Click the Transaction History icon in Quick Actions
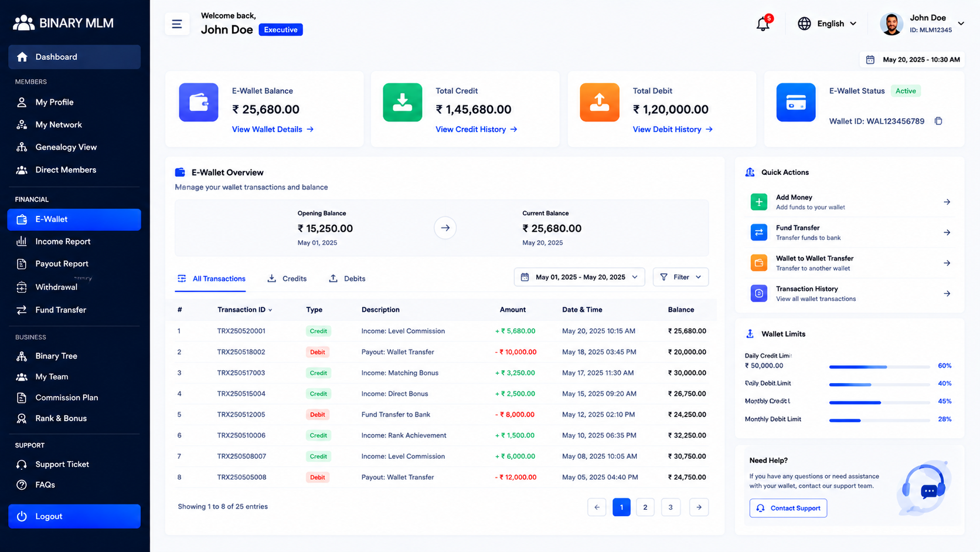The image size is (980, 552). [x=758, y=293]
